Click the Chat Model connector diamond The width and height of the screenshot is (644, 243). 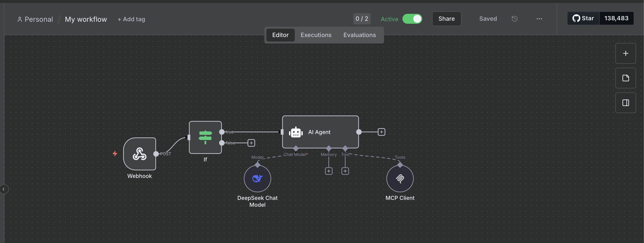coord(296,148)
